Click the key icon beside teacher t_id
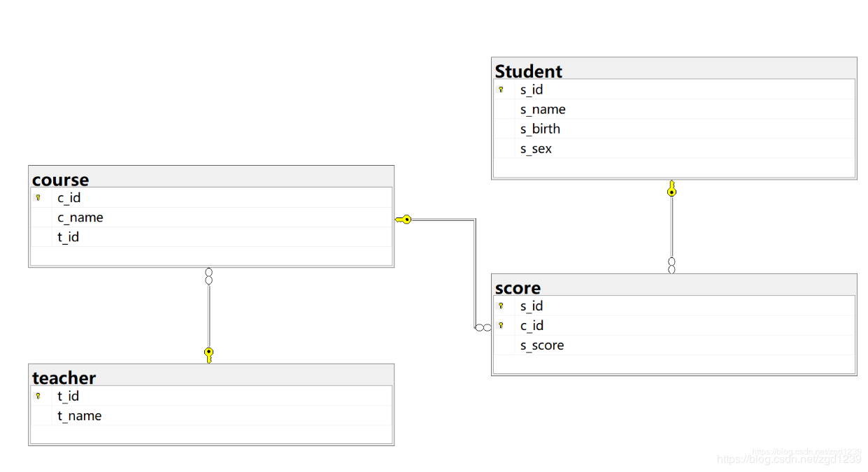This screenshot has width=868, height=472. [x=38, y=396]
